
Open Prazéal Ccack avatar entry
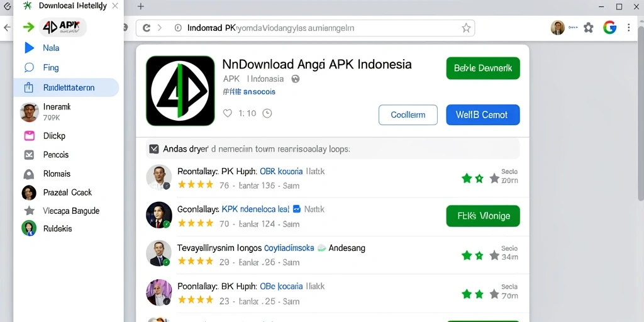29,192
